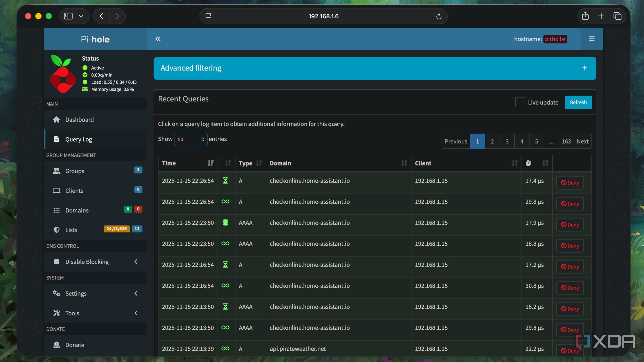Open Safari share button
Viewport: 644px width, 362px height.
(x=585, y=16)
